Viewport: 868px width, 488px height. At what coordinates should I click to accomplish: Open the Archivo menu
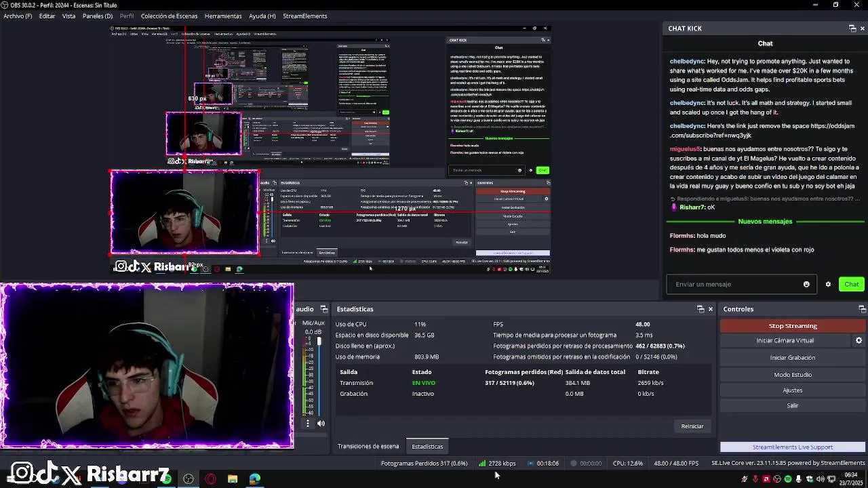coord(18,16)
